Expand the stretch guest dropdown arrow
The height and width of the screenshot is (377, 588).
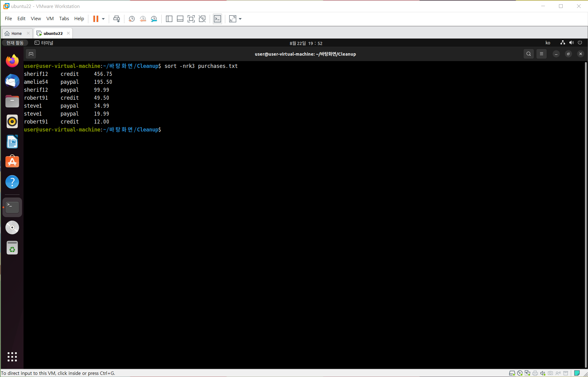(240, 19)
